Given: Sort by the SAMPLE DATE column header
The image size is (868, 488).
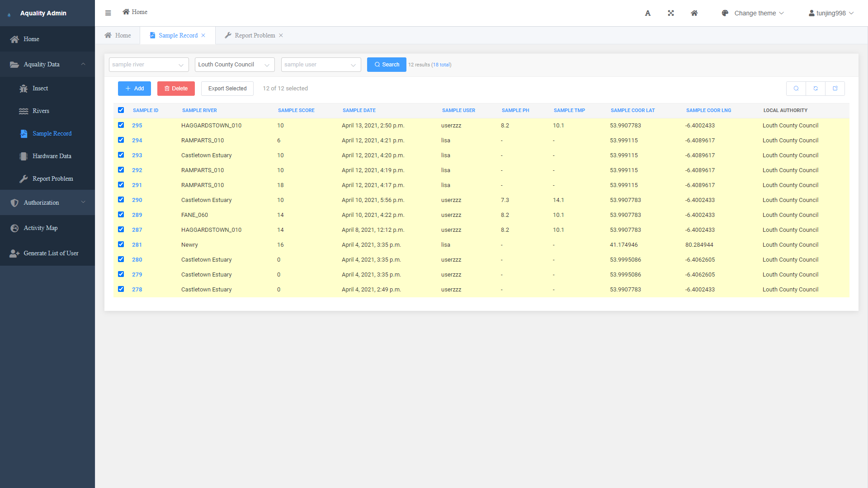Looking at the screenshot, I should [x=359, y=110].
